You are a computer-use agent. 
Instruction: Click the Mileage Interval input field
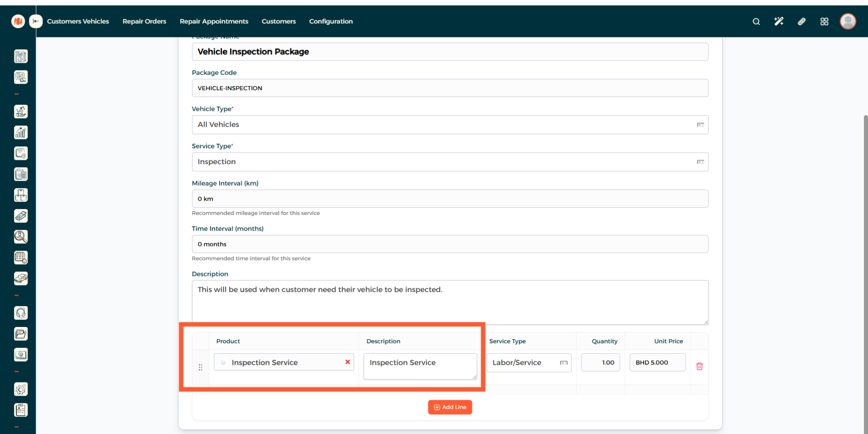[449, 199]
